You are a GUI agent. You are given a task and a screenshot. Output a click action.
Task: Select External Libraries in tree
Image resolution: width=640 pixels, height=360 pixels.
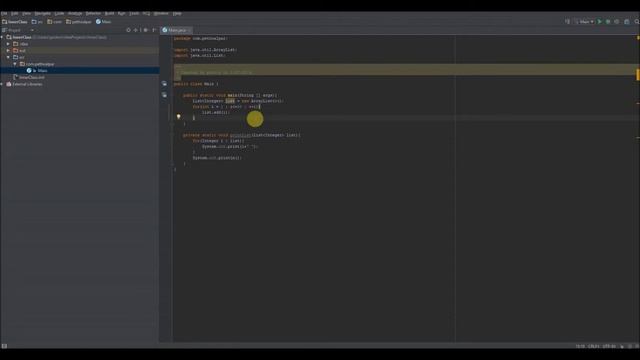pyautogui.click(x=24, y=84)
